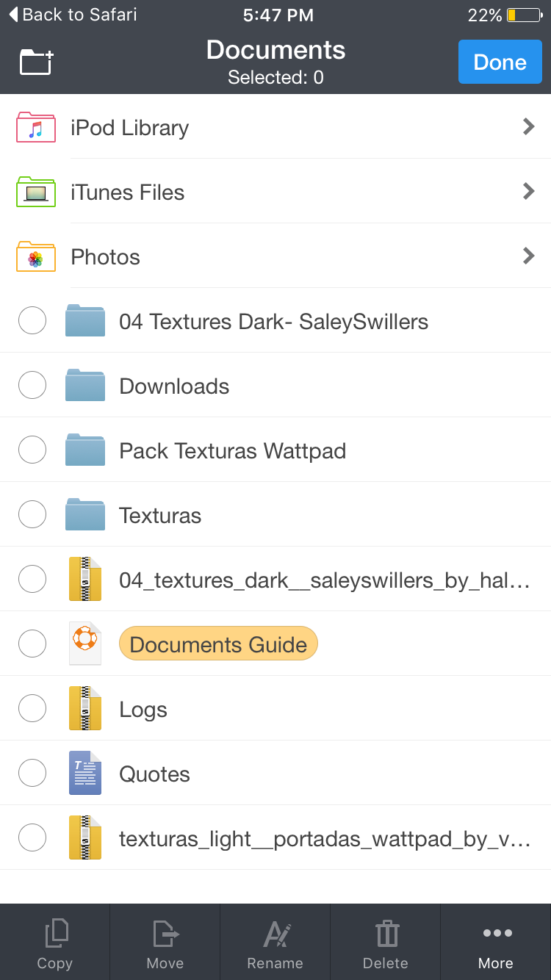Tap the Copy icon in bottom toolbar
The width and height of the screenshot is (551, 980).
pos(55,934)
